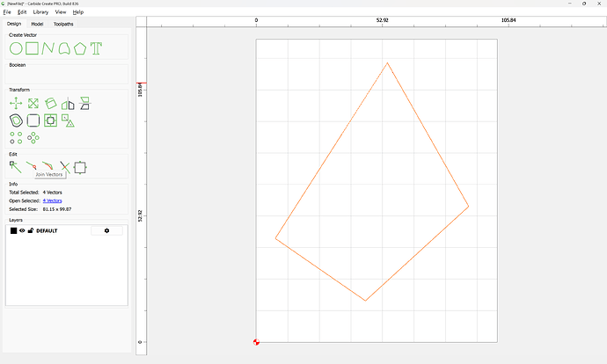Open the Library menu
This screenshot has width=607, height=364.
(40, 12)
